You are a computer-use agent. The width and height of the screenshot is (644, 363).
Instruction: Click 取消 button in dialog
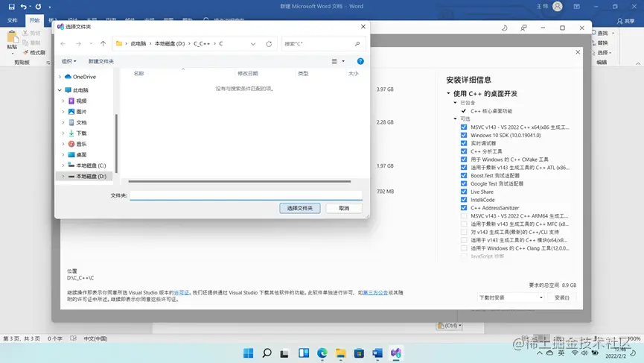pyautogui.click(x=344, y=208)
